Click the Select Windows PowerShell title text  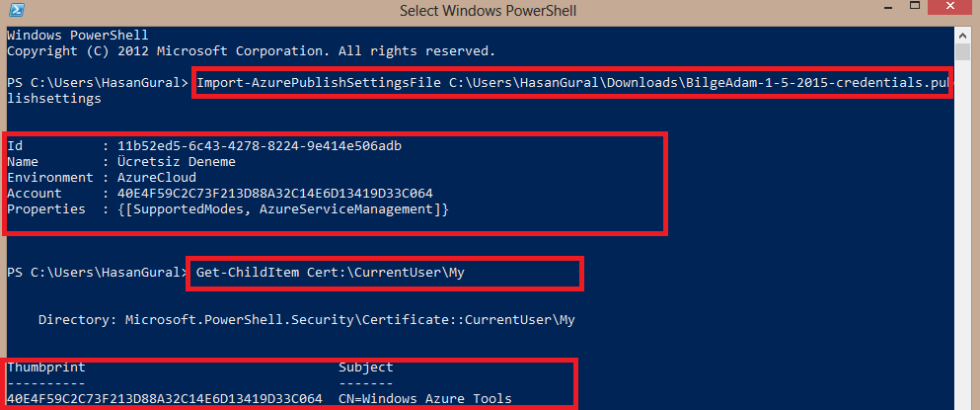[489, 11]
